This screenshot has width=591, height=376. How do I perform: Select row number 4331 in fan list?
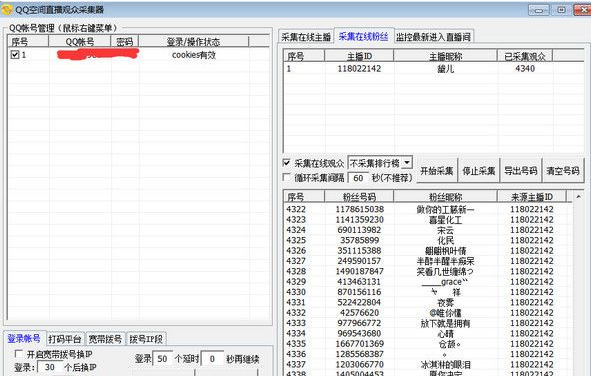click(296, 303)
